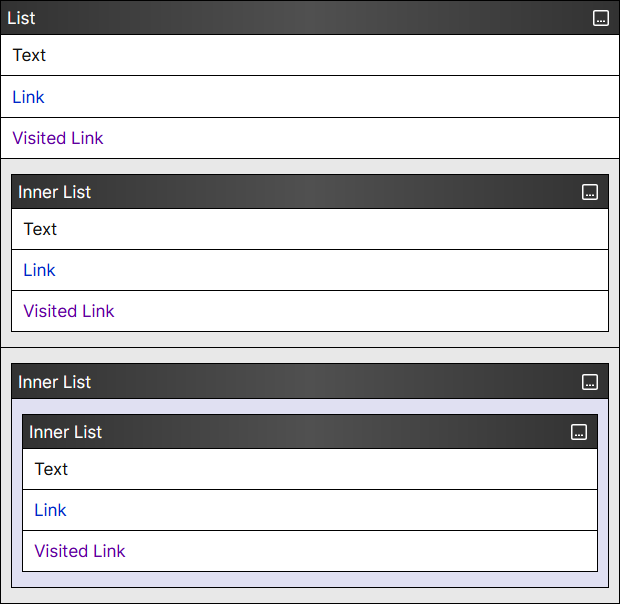This screenshot has width=620, height=604.
Task: Click the ellipsis icon of the Inner List holding a nested list
Action: tap(590, 382)
